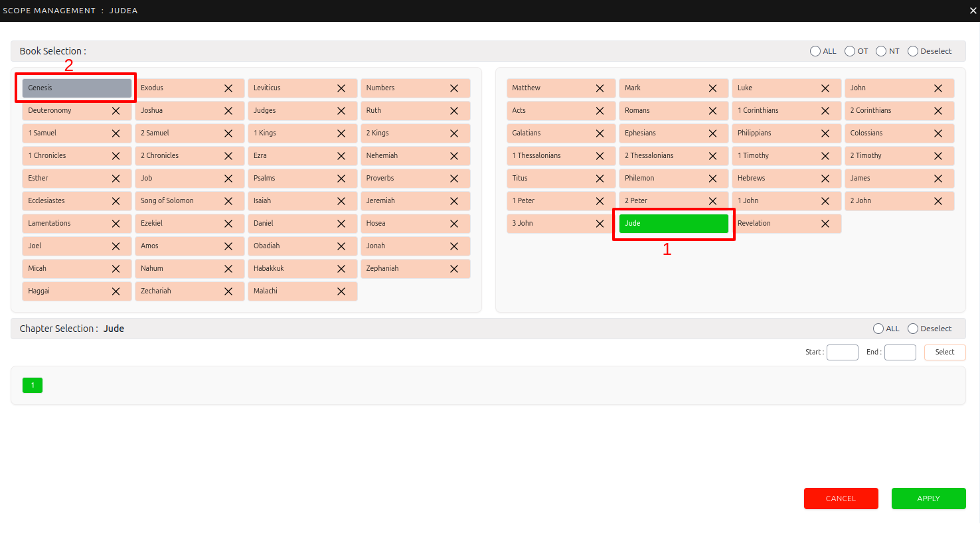Click the X icon on Revelation tile
Image resolution: width=980 pixels, height=537 pixels.
[825, 224]
